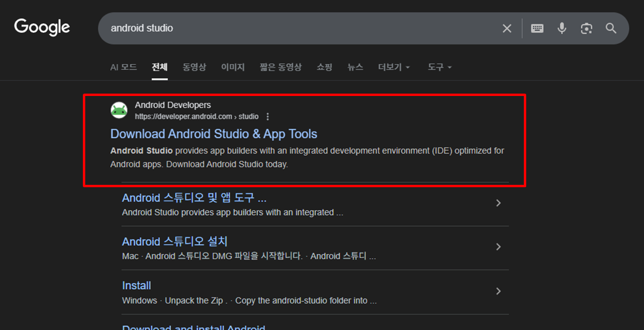Screen dimensions: 644x330
Task: Start voice search with the microphone icon
Action: point(562,28)
